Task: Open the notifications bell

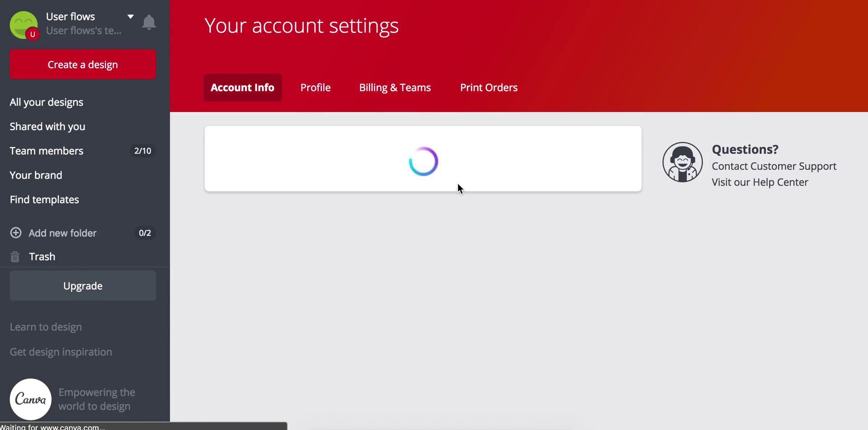Action: click(149, 22)
